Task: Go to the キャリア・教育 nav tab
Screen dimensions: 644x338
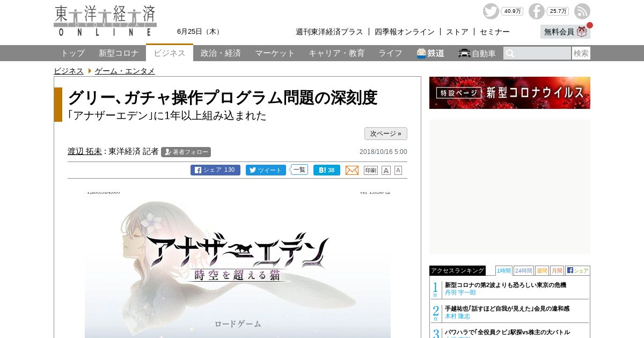Action: pos(336,53)
